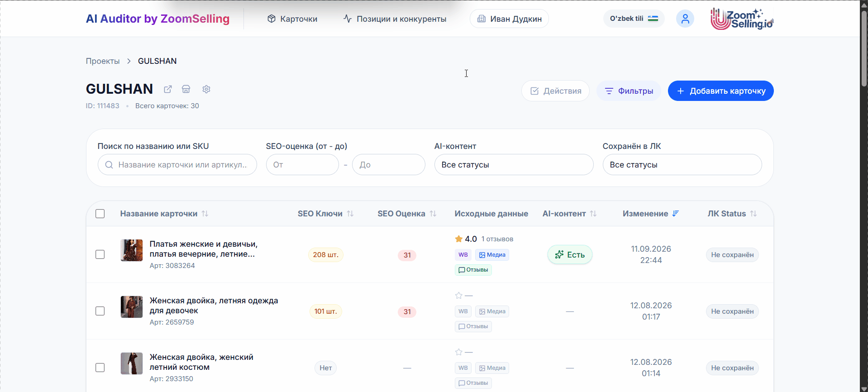Open thumbnail of article 2659759 card
The height and width of the screenshot is (392, 868).
pyautogui.click(x=132, y=307)
